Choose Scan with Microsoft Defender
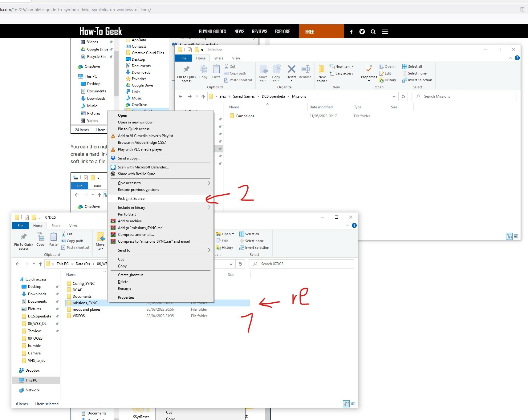 click(x=160, y=167)
